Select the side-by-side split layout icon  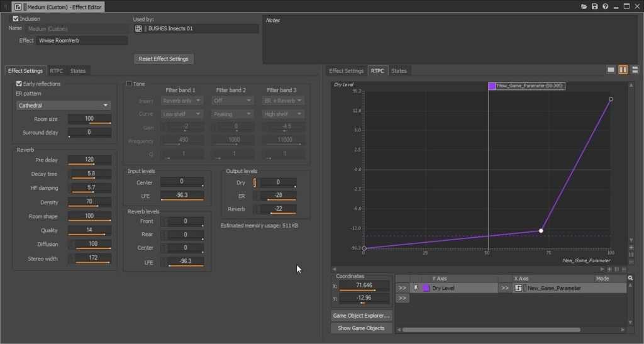tap(623, 70)
